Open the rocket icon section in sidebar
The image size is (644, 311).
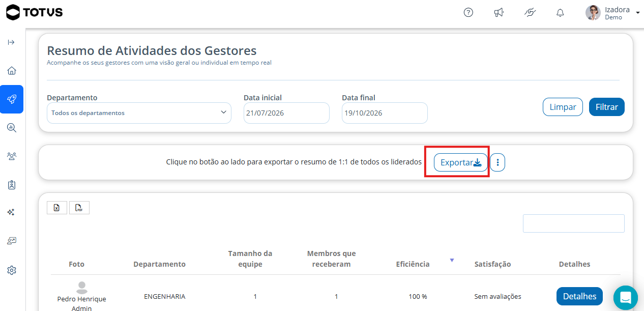(x=12, y=99)
